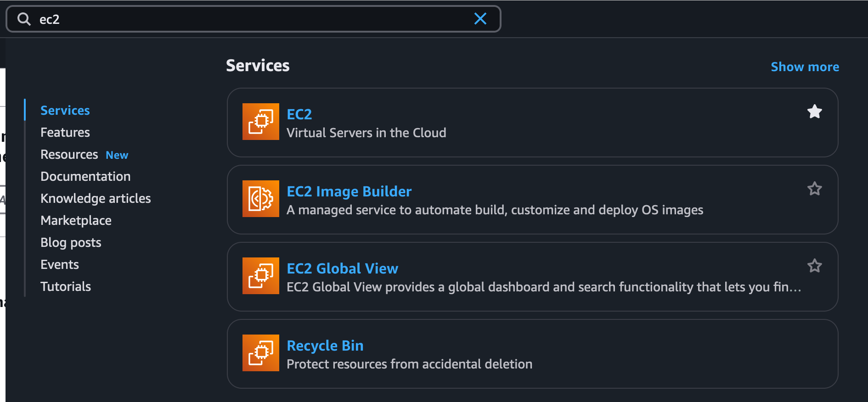Focus the search field containing ec2
This screenshot has width=868, height=402.
tap(253, 19)
